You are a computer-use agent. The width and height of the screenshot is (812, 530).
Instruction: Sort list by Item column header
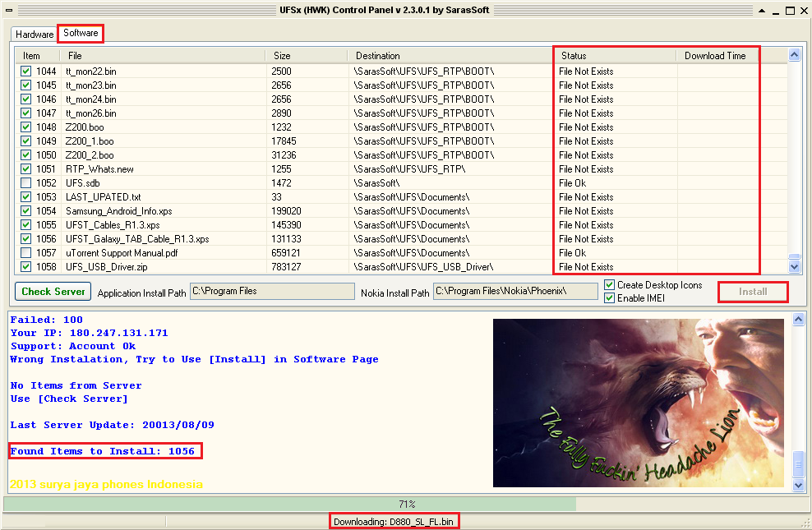(x=37, y=56)
